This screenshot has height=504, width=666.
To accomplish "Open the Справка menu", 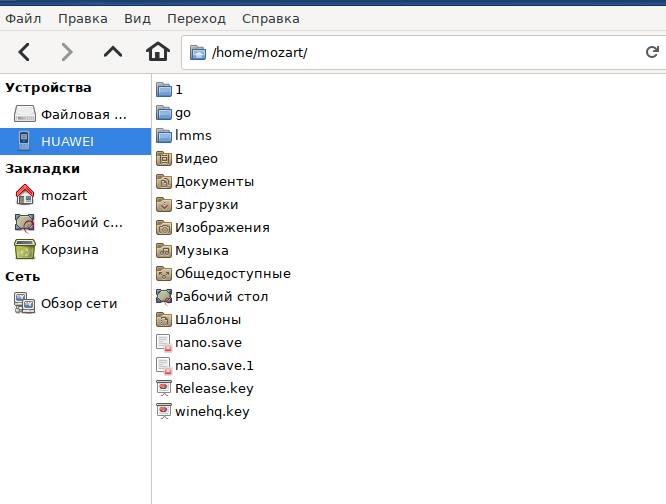I will coord(271,19).
